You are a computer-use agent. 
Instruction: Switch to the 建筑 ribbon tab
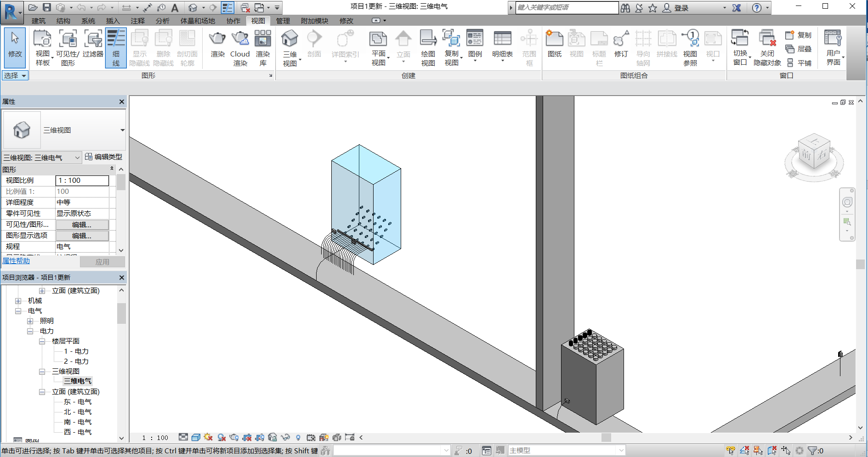coord(39,21)
